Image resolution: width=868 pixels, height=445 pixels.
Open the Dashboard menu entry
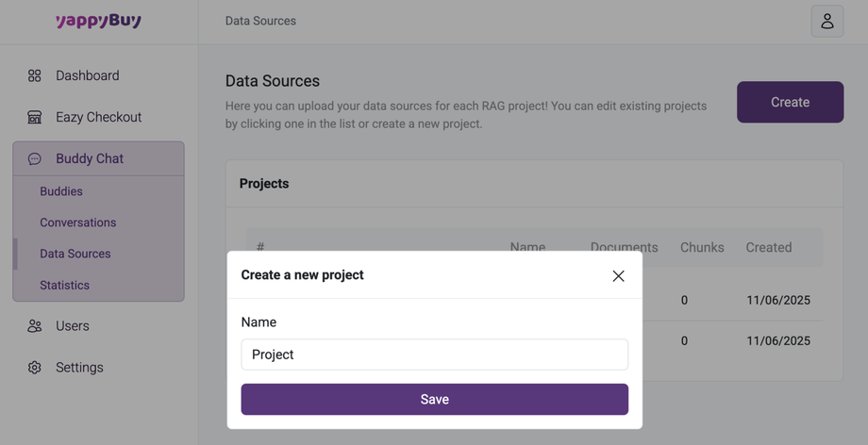(88, 75)
